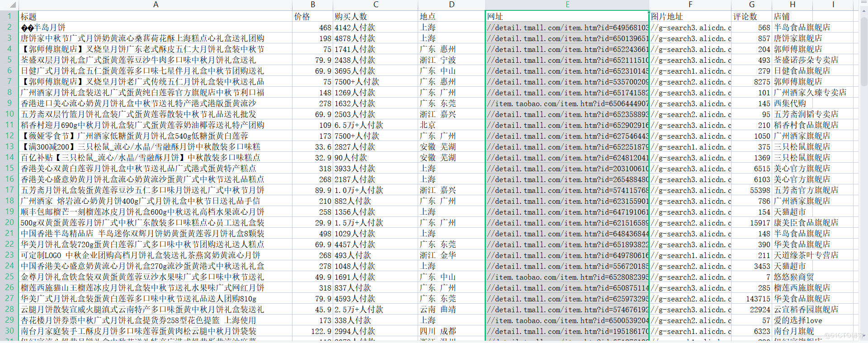Select column B header

[x=312, y=5]
